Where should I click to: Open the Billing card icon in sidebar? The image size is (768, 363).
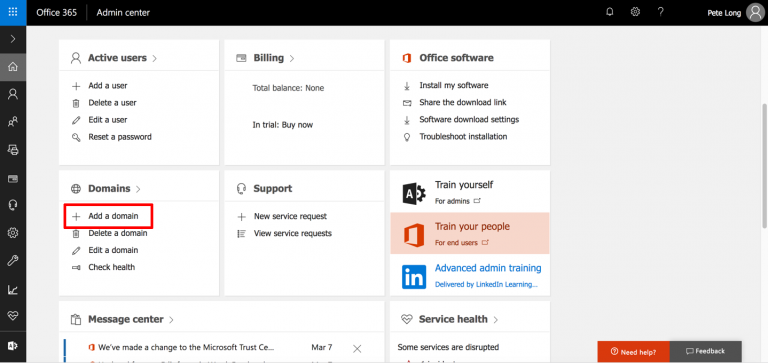(x=13, y=178)
